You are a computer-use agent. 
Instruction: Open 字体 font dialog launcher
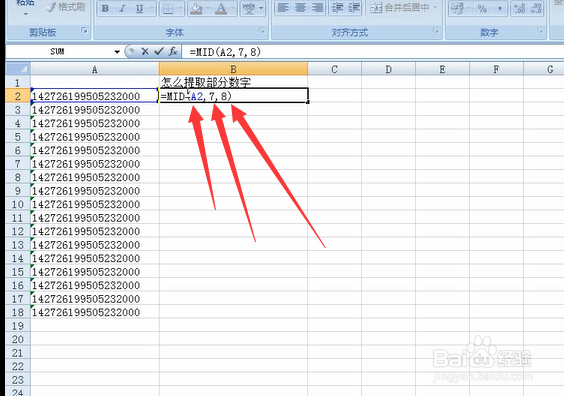coord(262,31)
